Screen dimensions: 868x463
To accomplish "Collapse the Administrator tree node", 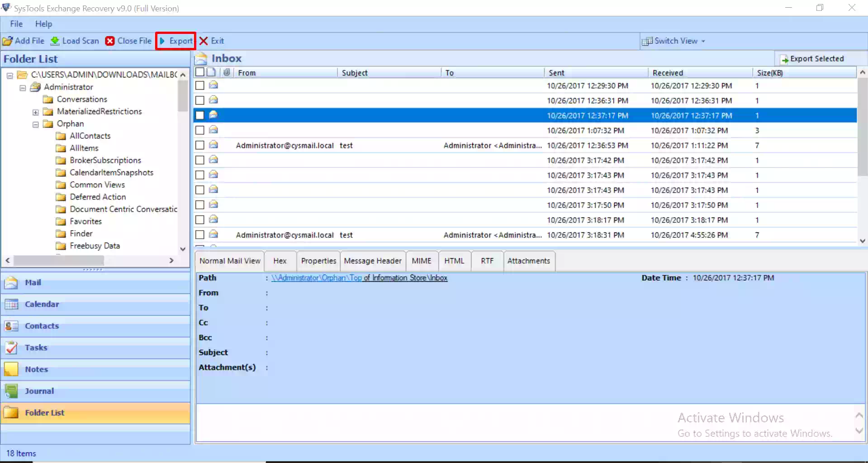I will (23, 87).
